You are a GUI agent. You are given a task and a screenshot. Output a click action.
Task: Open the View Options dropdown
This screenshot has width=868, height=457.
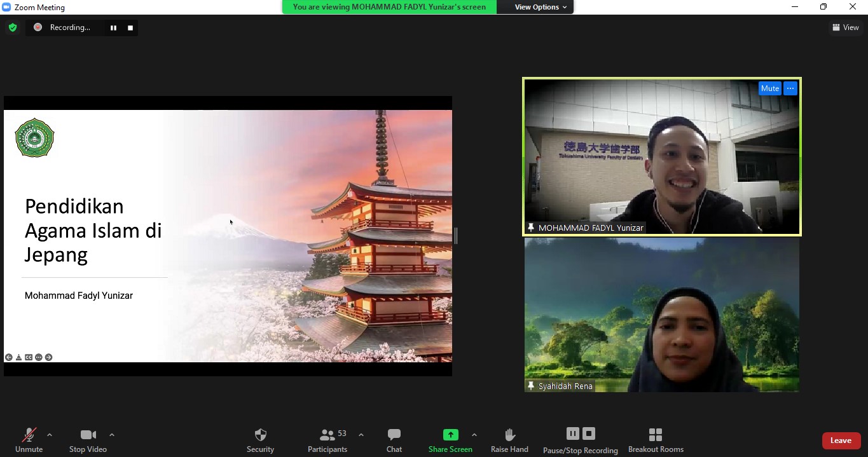pyautogui.click(x=541, y=7)
